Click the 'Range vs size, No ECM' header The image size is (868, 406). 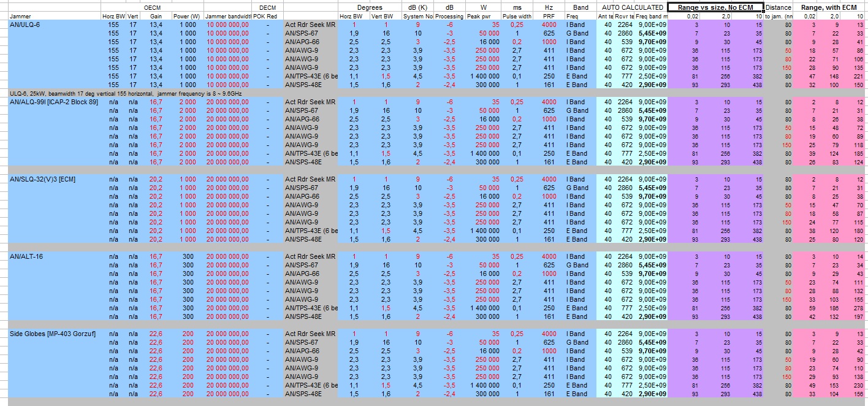click(x=715, y=7)
